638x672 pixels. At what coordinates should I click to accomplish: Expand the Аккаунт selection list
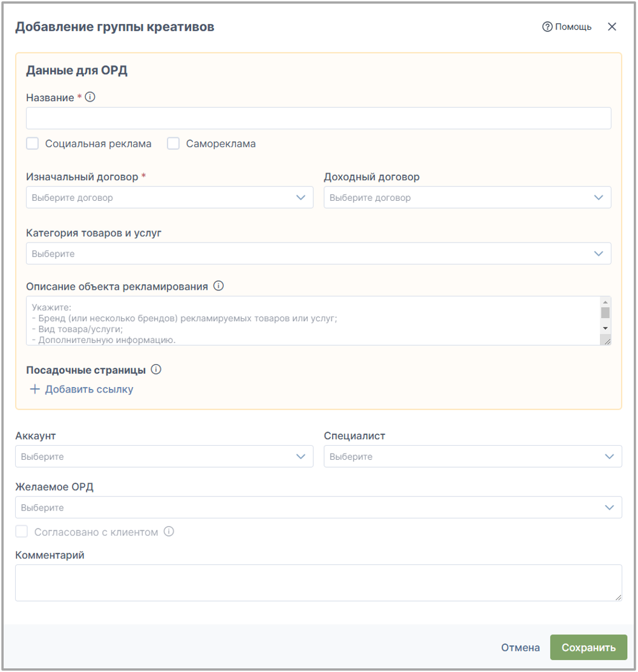164,457
